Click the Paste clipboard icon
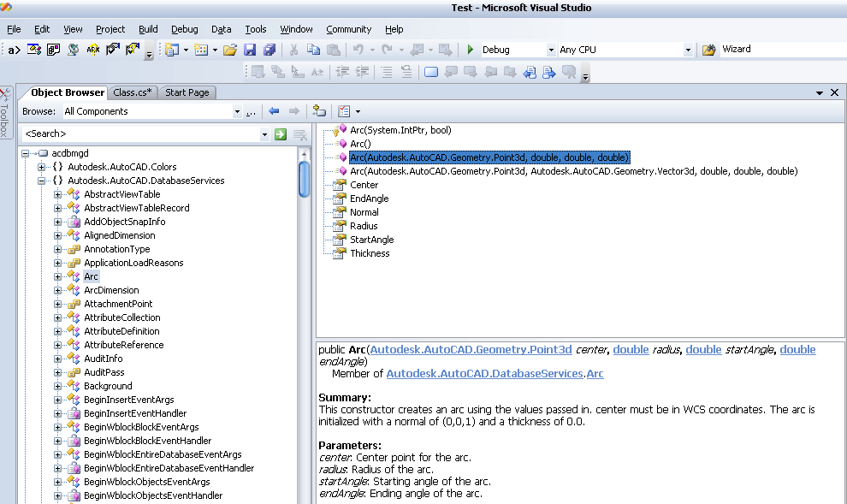Viewport: 847px width, 504px height. [334, 50]
